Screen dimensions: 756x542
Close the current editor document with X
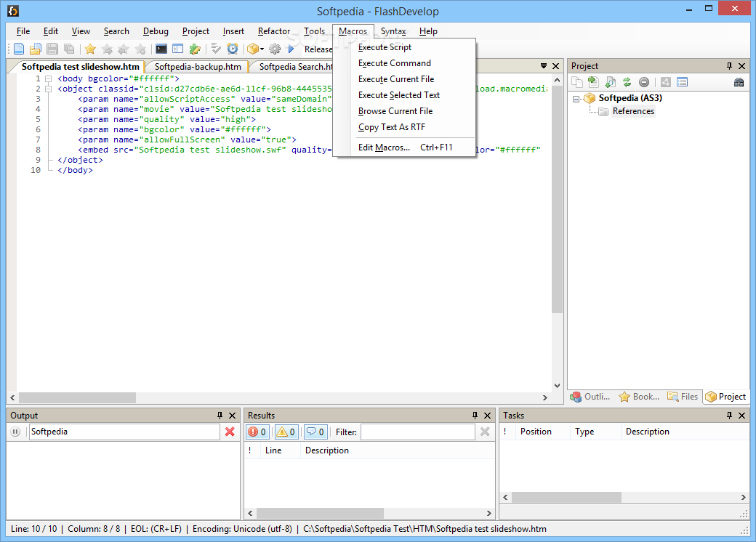click(x=555, y=66)
